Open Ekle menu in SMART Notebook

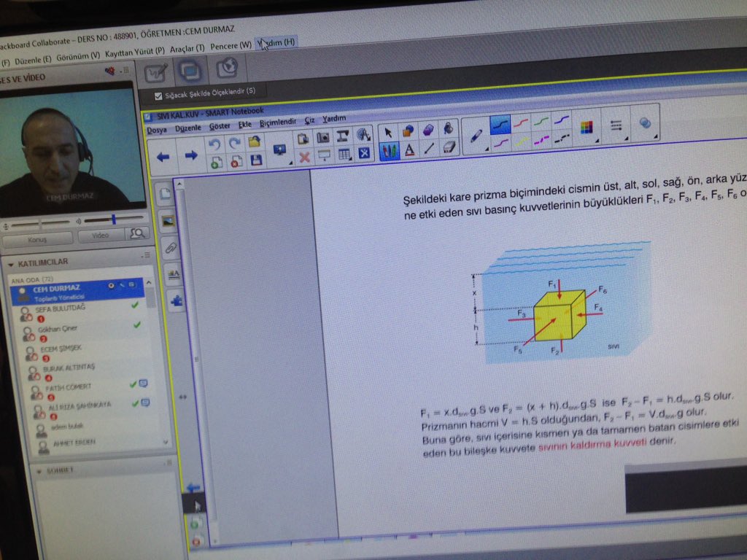coord(245,125)
